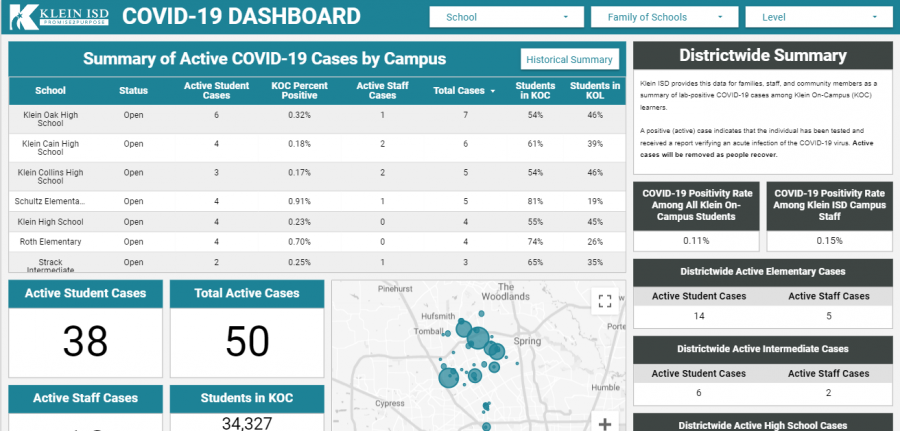This screenshot has width=900, height=431.
Task: Sort by KOC Percent Positive header
Action: (x=300, y=90)
